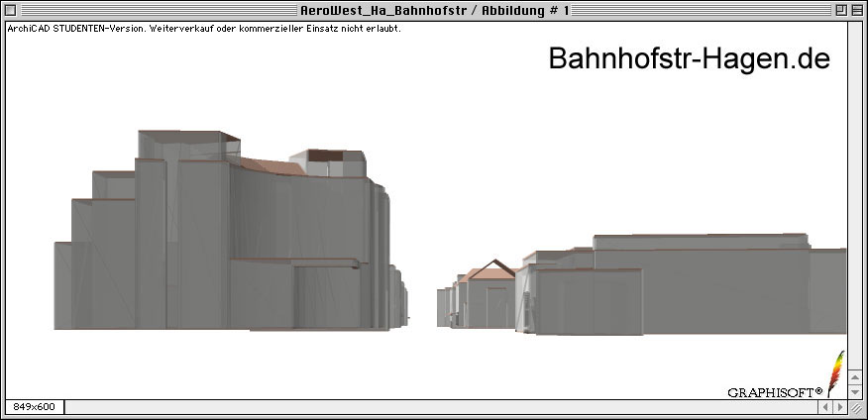Viewport: 868px width, 420px height.
Task: Click the horizontal scrollbar track
Action: click(436, 406)
